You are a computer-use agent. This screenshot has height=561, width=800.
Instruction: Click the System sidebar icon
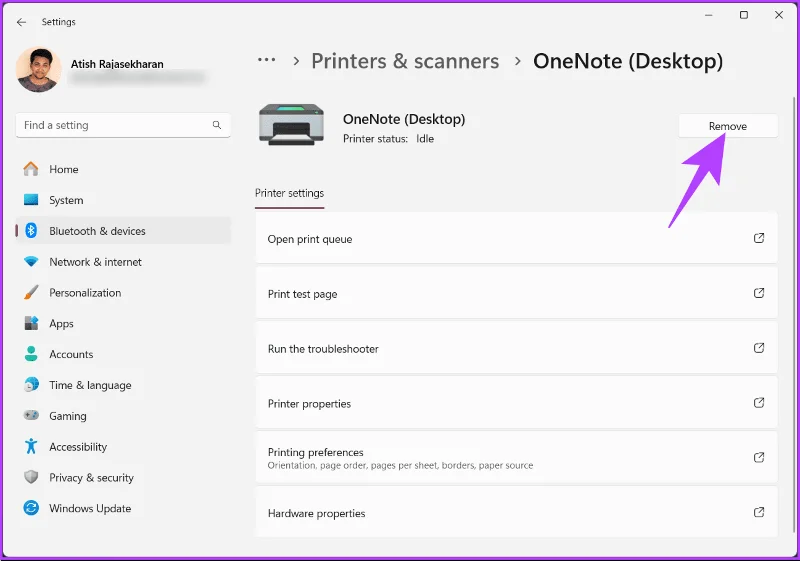pyautogui.click(x=31, y=199)
